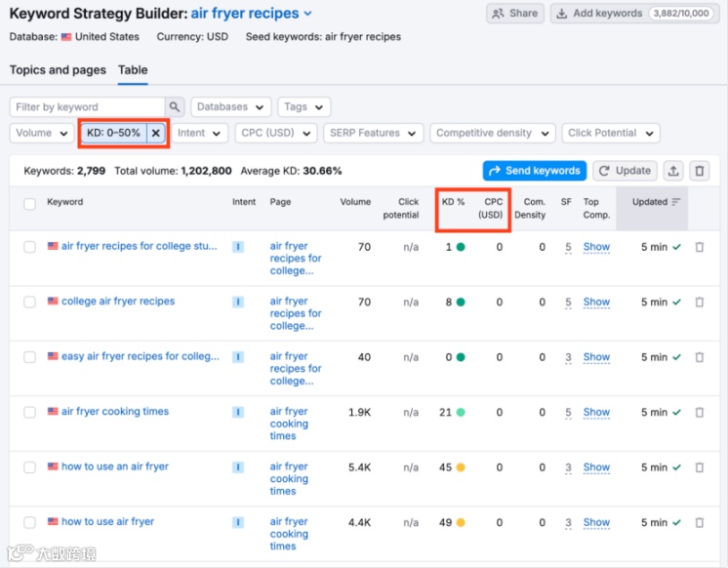728x568 pixels.
Task: Remove the KD: 0-50% filter
Action: pyautogui.click(x=156, y=134)
